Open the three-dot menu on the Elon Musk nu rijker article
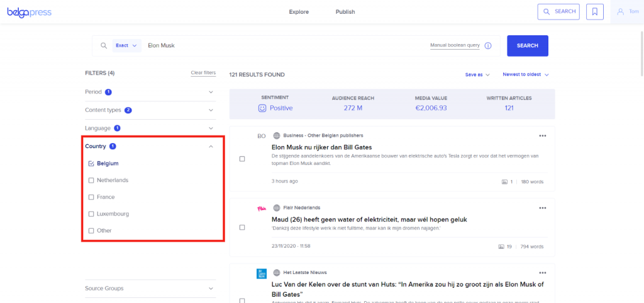The width and height of the screenshot is (644, 303). point(543,135)
